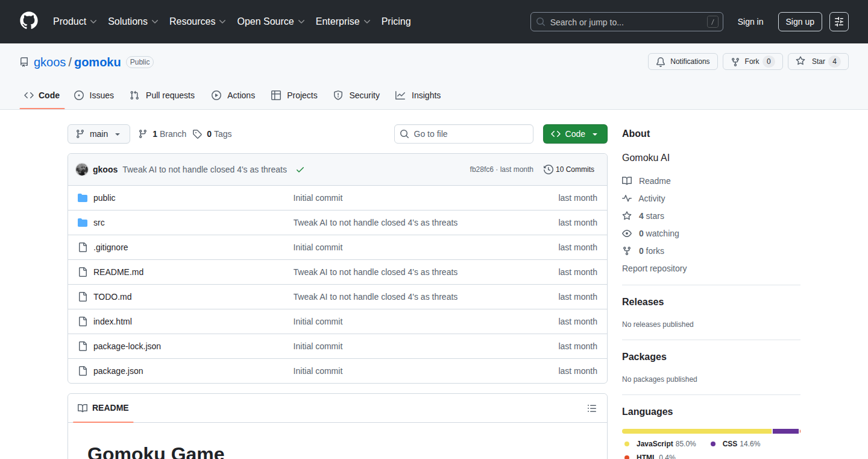Open the TODO.md file name
The image size is (868, 459).
112,297
